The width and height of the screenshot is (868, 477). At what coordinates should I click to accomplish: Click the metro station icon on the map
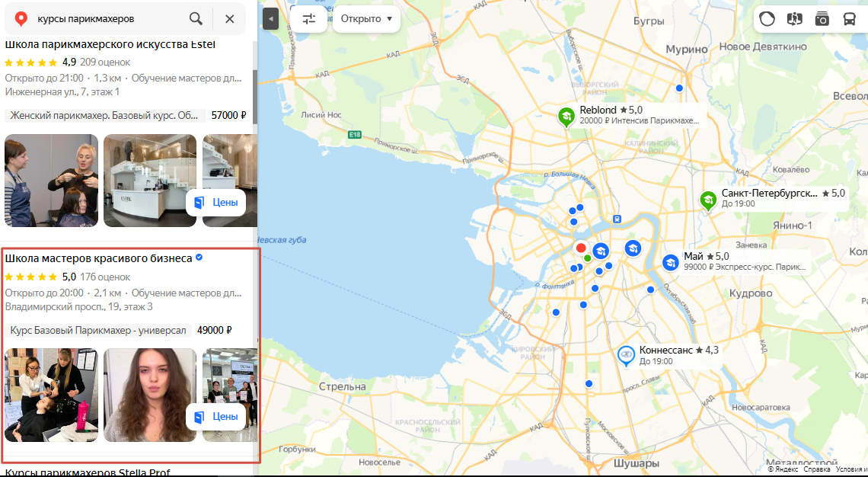click(617, 219)
